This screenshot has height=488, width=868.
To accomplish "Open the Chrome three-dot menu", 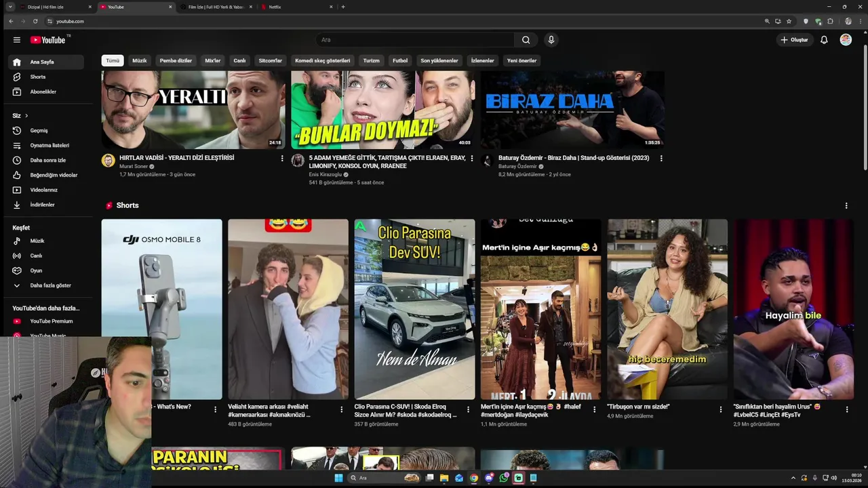I will point(860,21).
